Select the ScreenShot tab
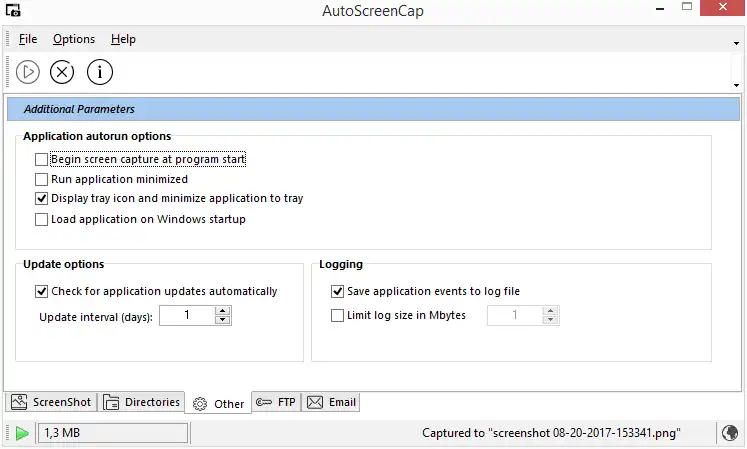Viewport: 747px width, 449px height. pos(51,402)
